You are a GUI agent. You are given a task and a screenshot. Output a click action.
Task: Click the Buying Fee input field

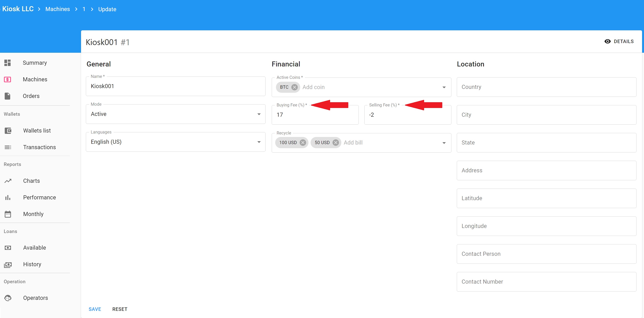point(315,115)
